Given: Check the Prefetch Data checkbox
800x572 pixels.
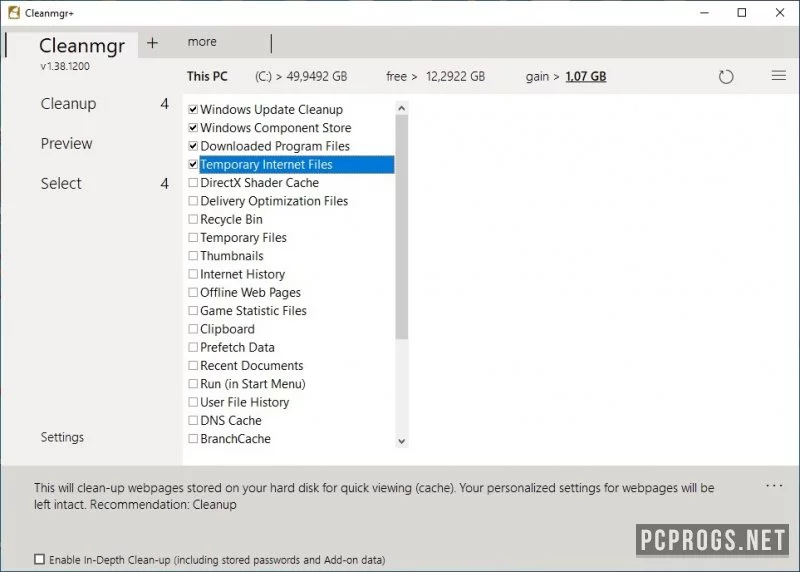Looking at the screenshot, I should point(193,347).
